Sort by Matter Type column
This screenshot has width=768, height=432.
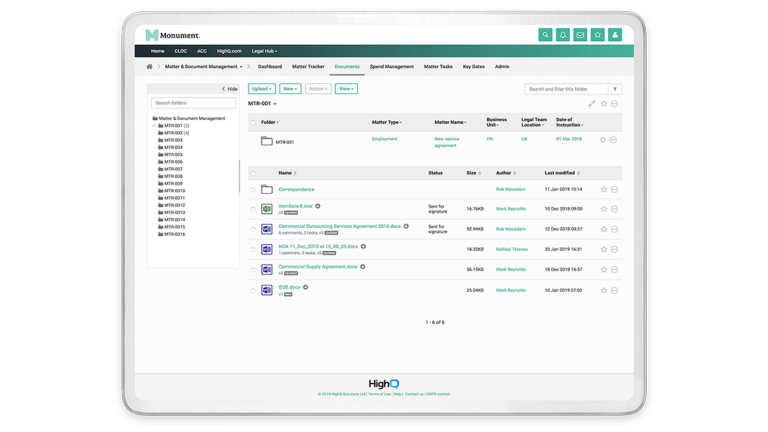(x=386, y=122)
